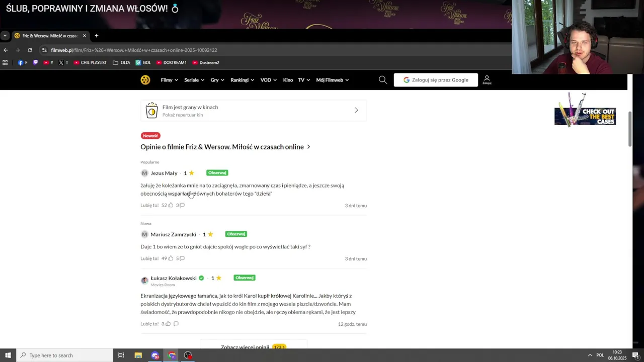Open Mariusz Zamrzycki's user profile
The width and height of the screenshot is (644, 362).
pos(174,234)
